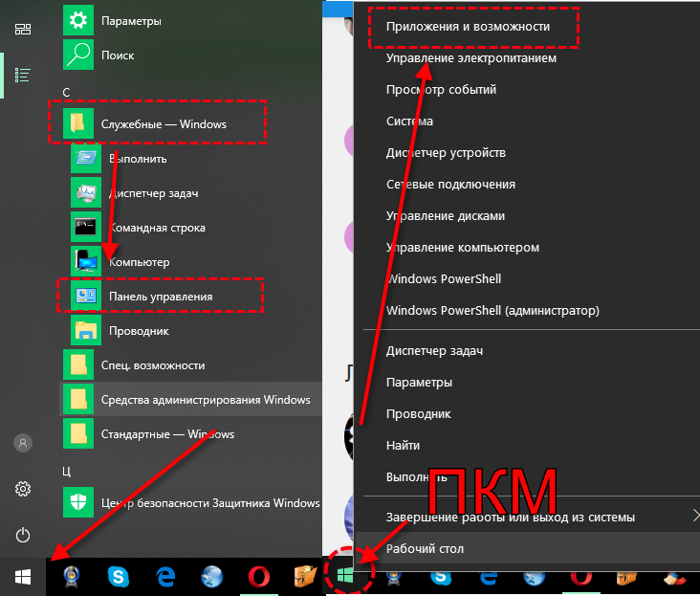This screenshot has height=596, width=700.
Task: Click the green Start button on right taskbar
Action: click(x=345, y=575)
